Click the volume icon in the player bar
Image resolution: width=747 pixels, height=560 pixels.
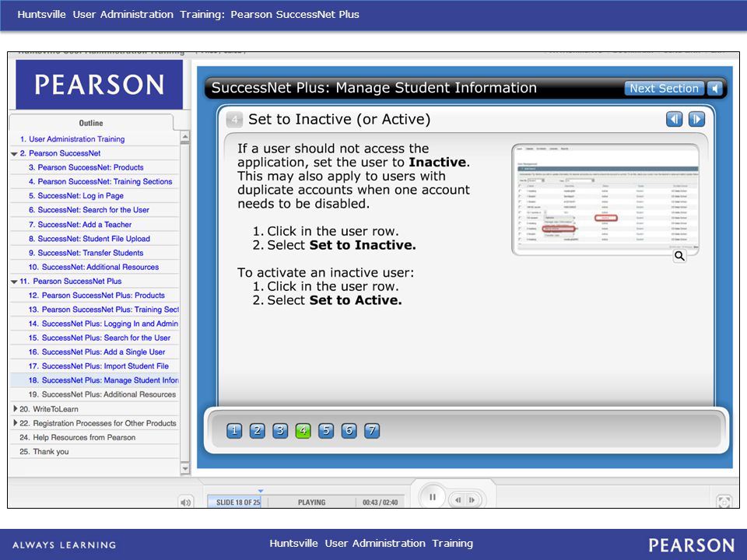point(186,502)
